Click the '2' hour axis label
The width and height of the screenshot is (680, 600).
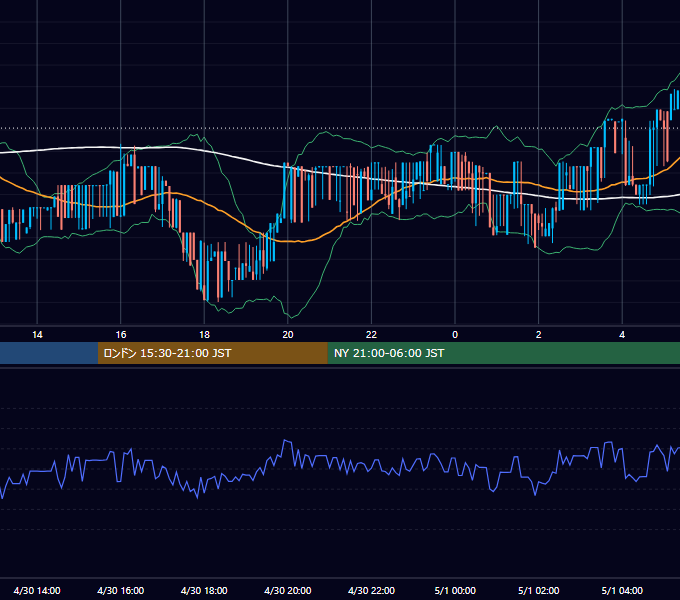[539, 335]
